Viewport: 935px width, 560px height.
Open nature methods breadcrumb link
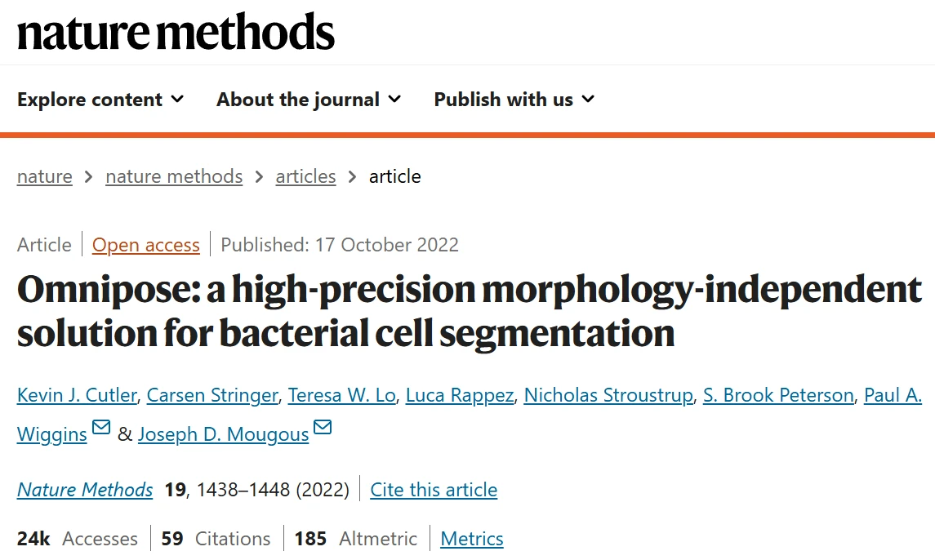click(x=174, y=176)
